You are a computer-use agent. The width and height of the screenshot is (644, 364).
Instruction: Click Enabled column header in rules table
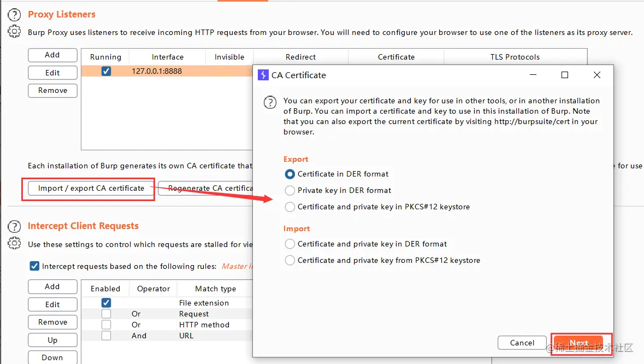(105, 289)
